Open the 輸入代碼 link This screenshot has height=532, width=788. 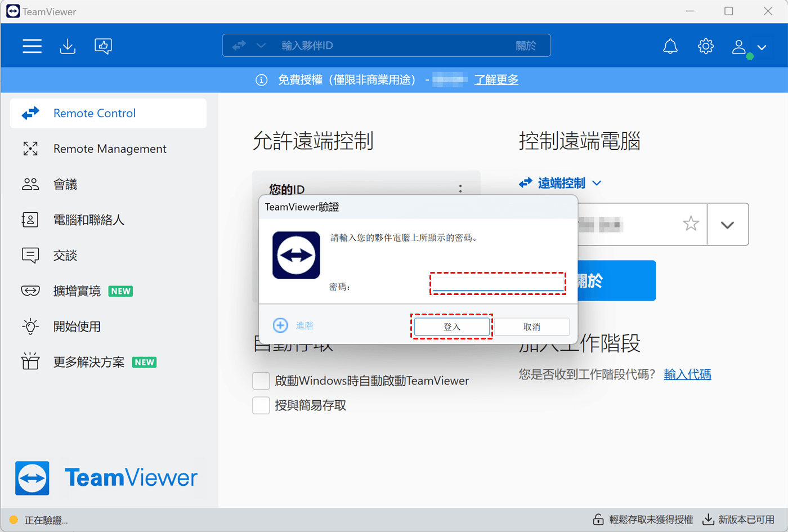[x=687, y=374]
